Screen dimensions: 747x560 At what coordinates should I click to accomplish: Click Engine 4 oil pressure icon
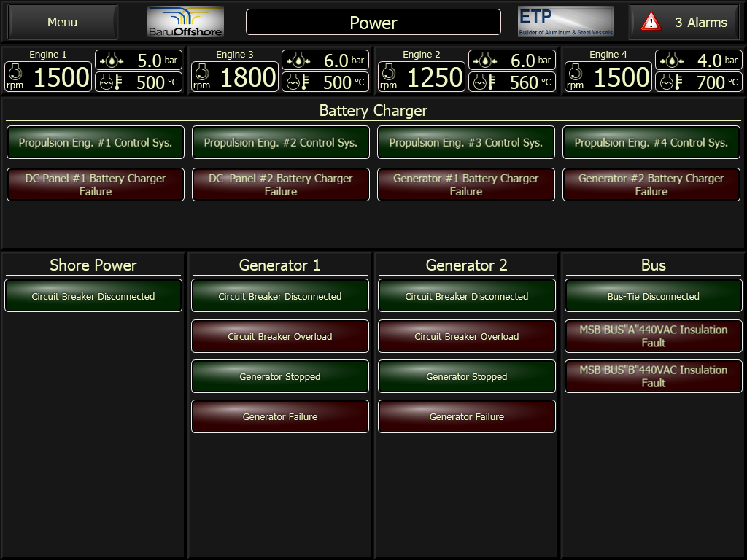point(672,61)
